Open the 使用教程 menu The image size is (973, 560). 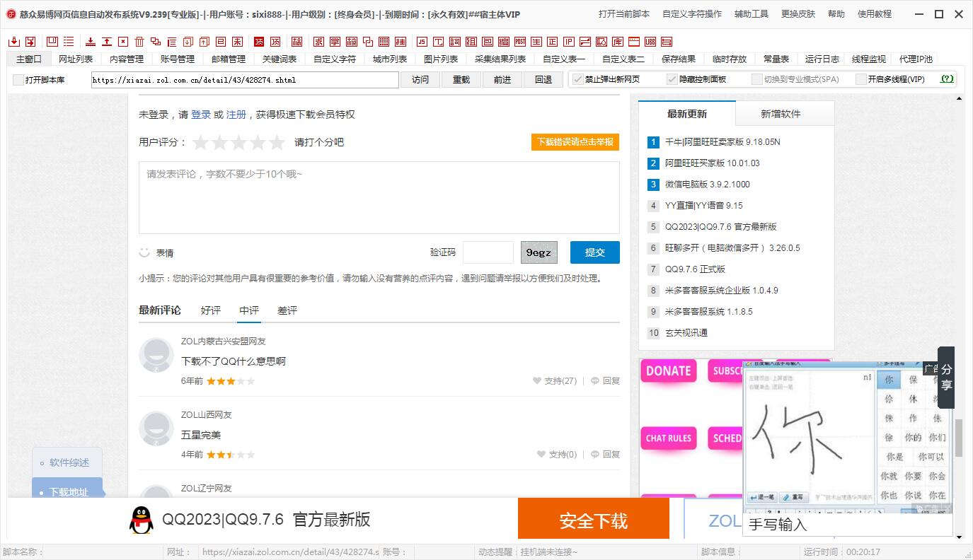point(875,14)
